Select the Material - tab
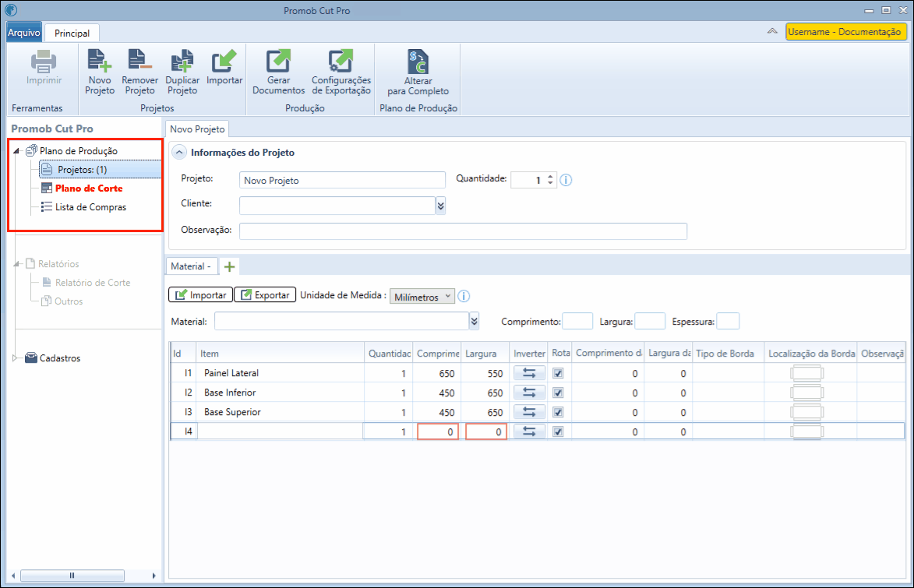Viewport: 914px width, 588px height. [x=191, y=266]
